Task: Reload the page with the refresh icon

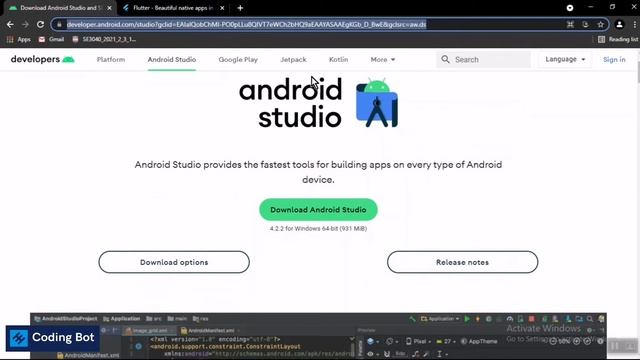Action: pos(40,24)
